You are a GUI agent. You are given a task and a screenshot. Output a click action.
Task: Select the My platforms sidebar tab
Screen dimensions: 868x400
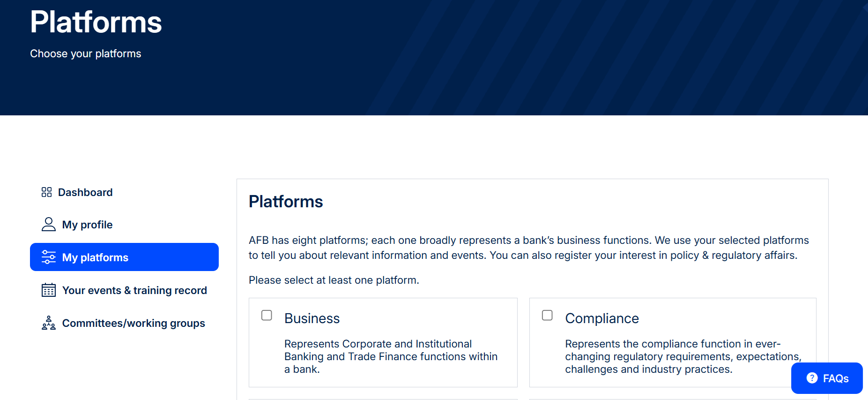(124, 257)
